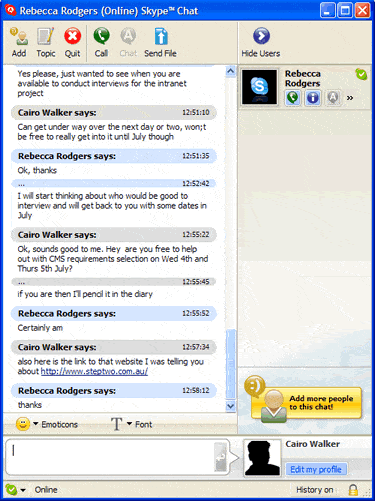Viewport: 375px width, 501px height.
Task: Click Rebecca's green online status icon
Action: pyautogui.click(x=361, y=74)
